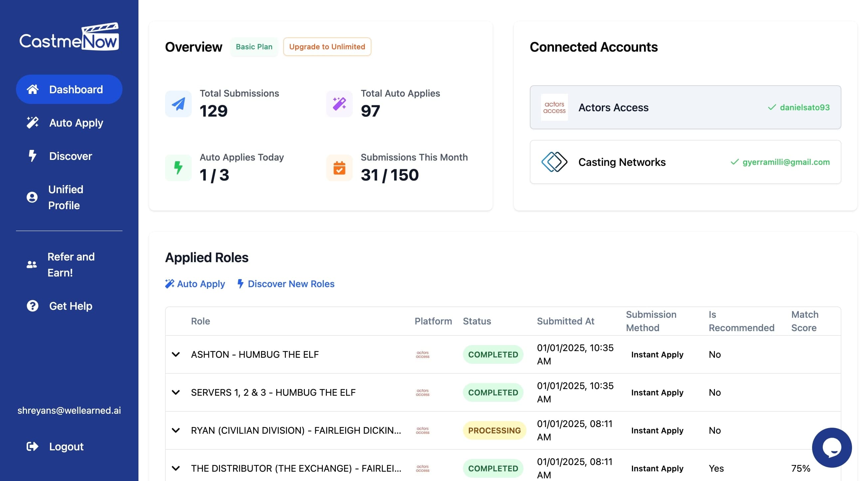Go to Auto Apply in the sidebar
868x481 pixels.
pos(69,123)
